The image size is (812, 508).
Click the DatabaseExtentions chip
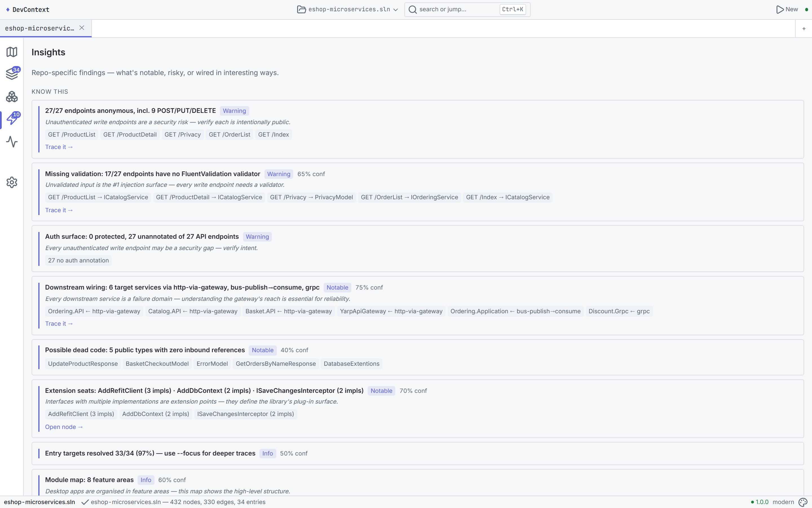coord(352,364)
